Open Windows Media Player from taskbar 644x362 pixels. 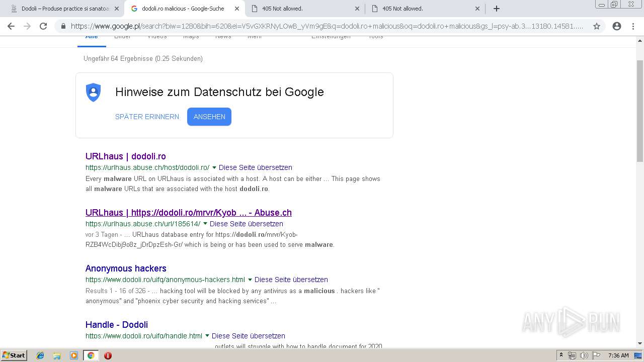click(74, 355)
